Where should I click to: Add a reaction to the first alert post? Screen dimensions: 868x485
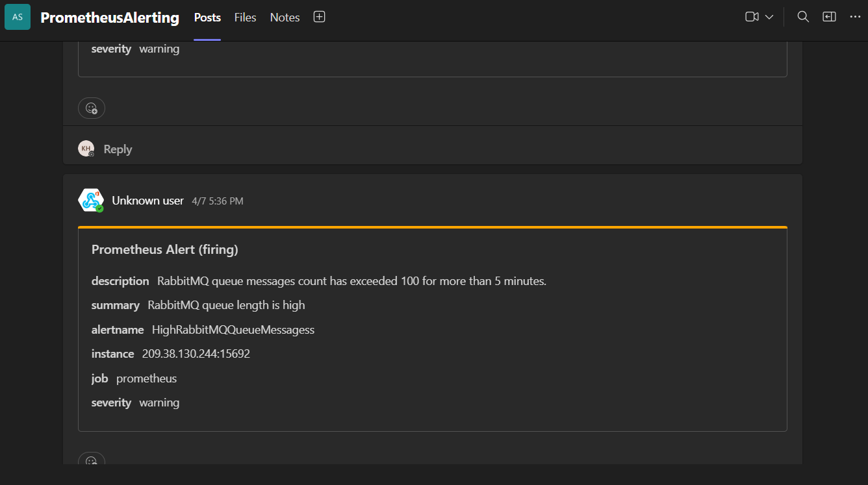point(92,108)
